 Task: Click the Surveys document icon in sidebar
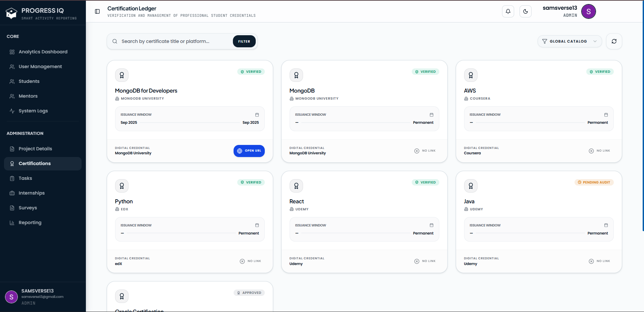pyautogui.click(x=12, y=208)
